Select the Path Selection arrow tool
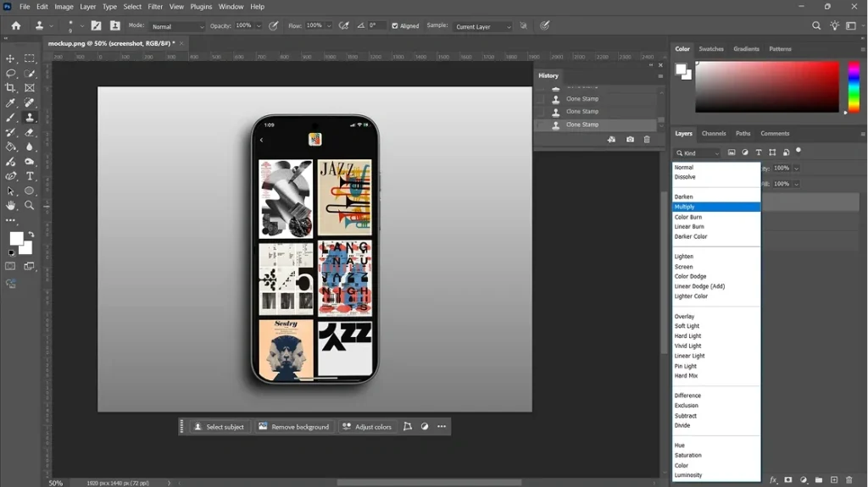The image size is (868, 487). pos(10,191)
